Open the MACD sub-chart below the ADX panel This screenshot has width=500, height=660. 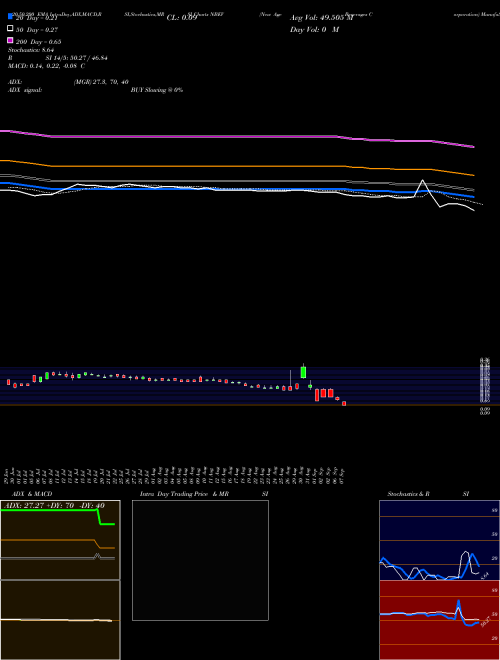point(60,620)
